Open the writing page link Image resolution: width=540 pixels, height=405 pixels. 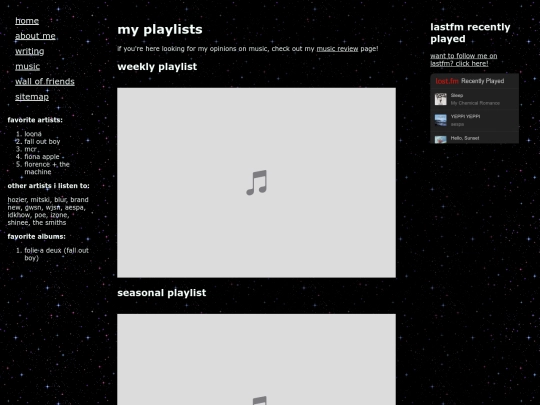coord(30,51)
